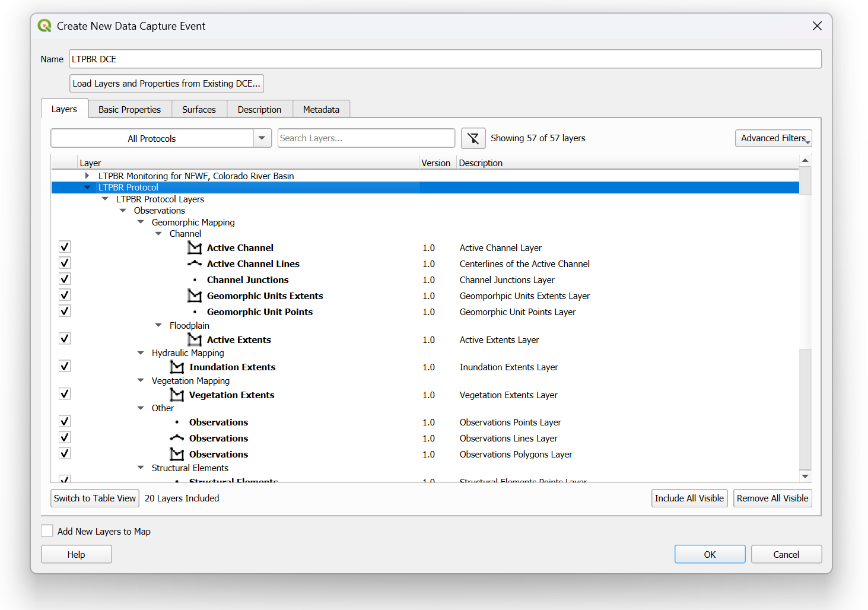Click the Observations Lines Layer icon
Image resolution: width=868 pixels, height=610 pixels.
(177, 439)
